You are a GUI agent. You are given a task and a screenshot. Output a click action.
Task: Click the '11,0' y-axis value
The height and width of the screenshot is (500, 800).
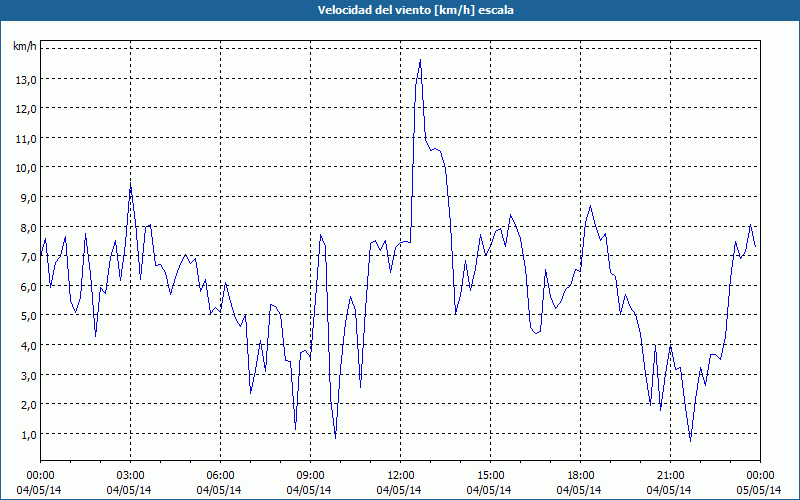[25, 138]
